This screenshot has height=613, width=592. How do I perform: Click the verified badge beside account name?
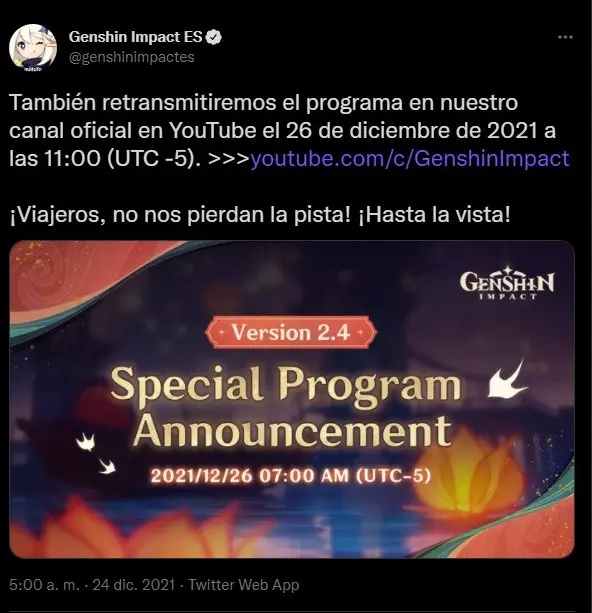click(214, 37)
